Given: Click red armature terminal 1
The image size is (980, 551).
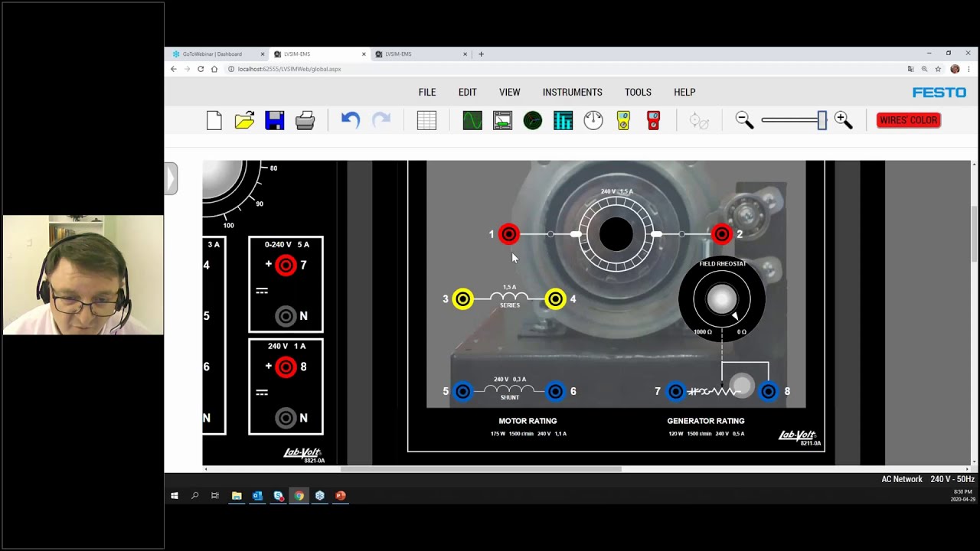Looking at the screenshot, I should point(509,234).
